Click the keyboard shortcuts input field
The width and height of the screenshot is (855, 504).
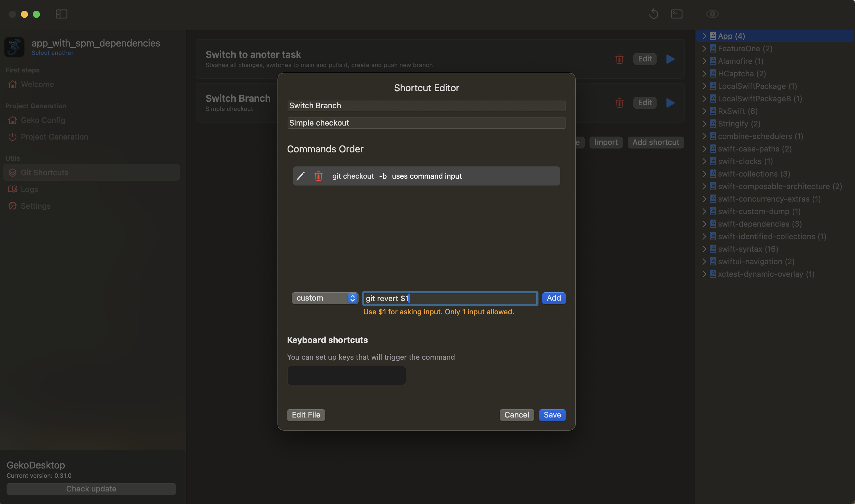click(x=346, y=375)
